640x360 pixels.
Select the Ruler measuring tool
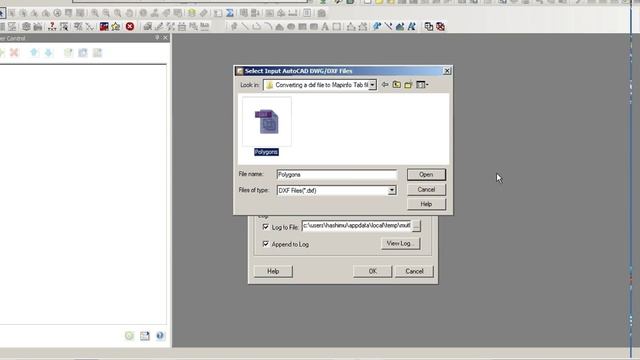tap(203, 13)
